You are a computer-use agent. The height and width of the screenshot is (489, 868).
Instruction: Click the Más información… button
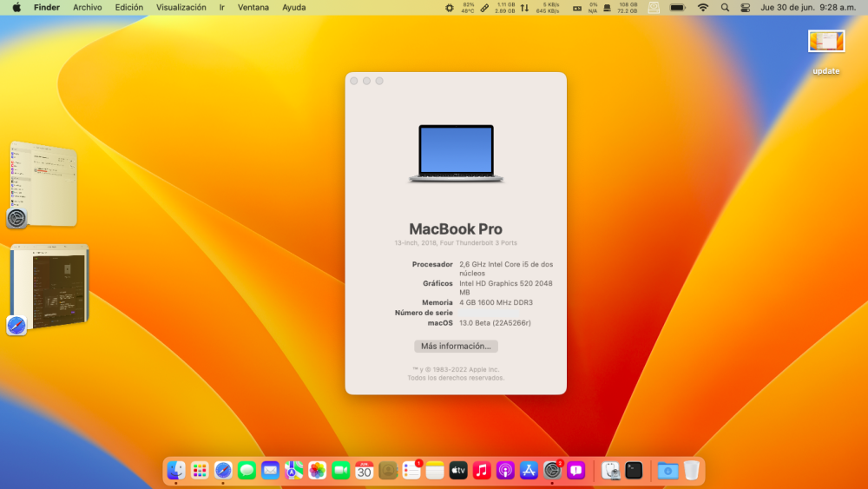point(456,346)
